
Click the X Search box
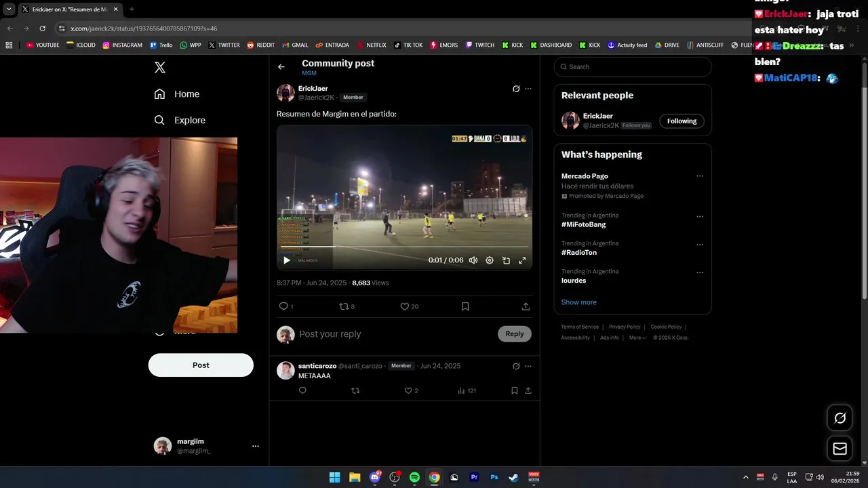(x=633, y=67)
